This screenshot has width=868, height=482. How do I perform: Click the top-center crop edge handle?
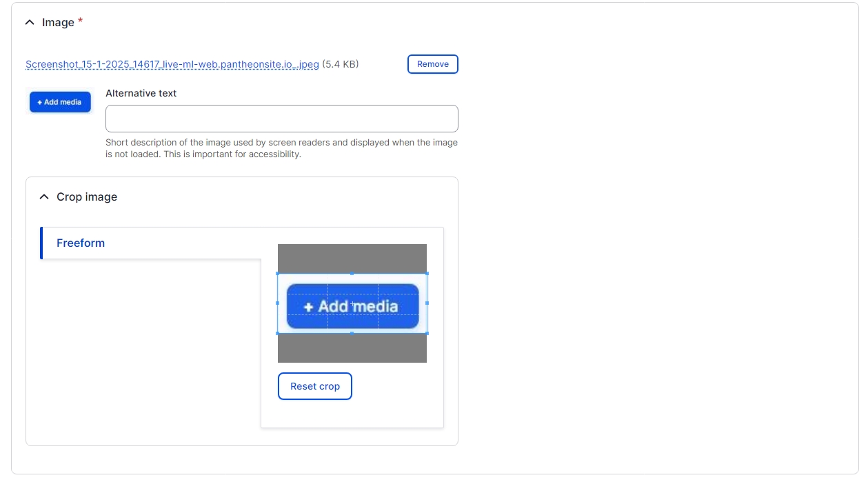click(x=352, y=274)
